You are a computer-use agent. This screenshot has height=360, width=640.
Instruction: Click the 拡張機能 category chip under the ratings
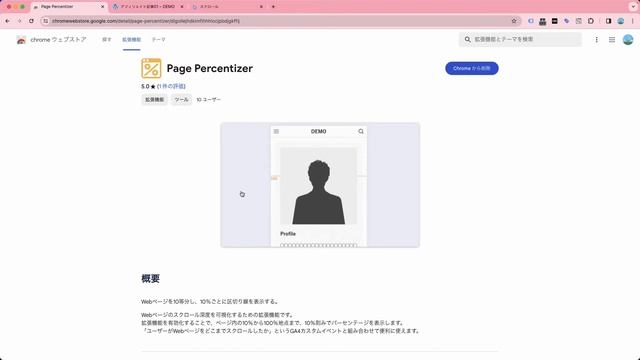154,100
